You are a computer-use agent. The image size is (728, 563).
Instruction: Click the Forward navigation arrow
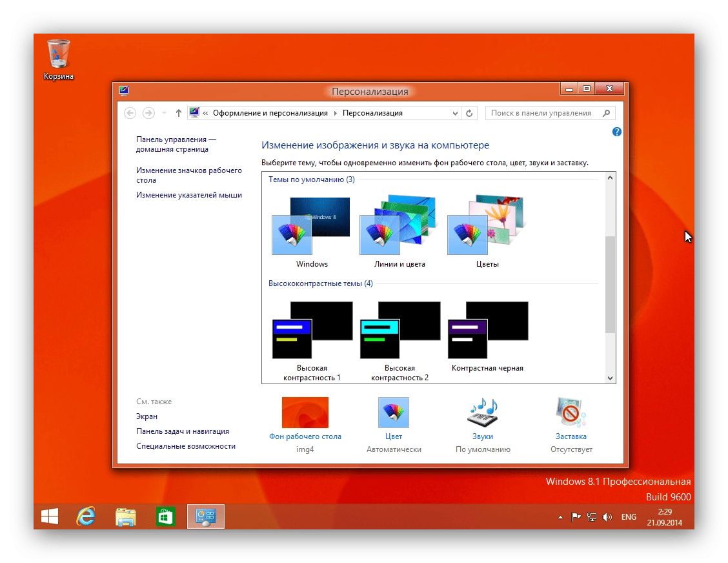pyautogui.click(x=148, y=113)
